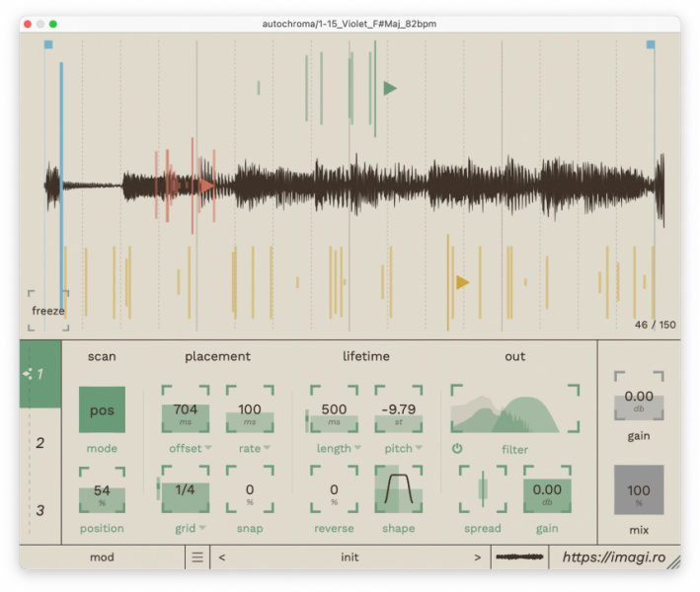Open the https://imagi.ro link
This screenshot has height=592, width=700.
click(614, 557)
